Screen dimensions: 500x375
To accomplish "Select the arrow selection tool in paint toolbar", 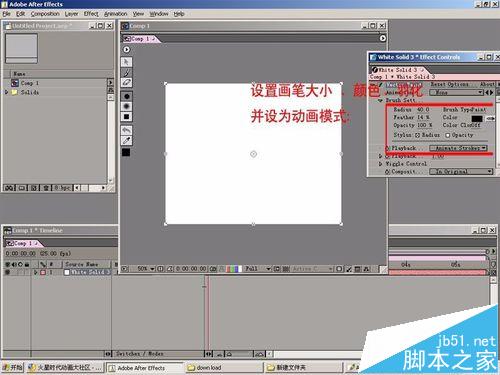I will coord(126,62).
